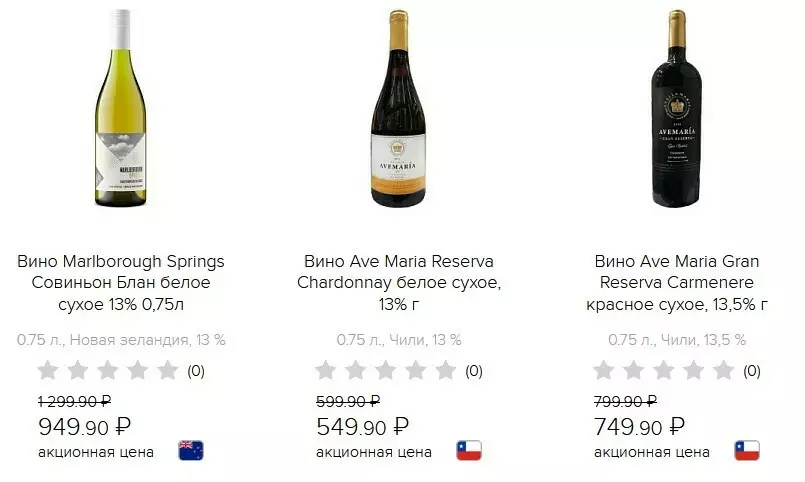Click the review count under Marlborough Springs
805x482 pixels.
click(x=196, y=371)
